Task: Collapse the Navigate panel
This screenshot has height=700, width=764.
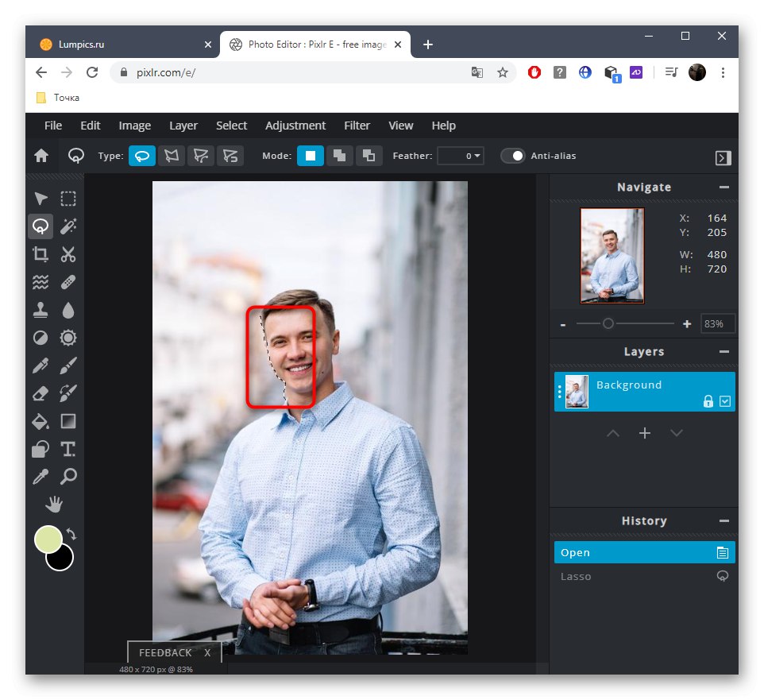Action: tap(723, 188)
